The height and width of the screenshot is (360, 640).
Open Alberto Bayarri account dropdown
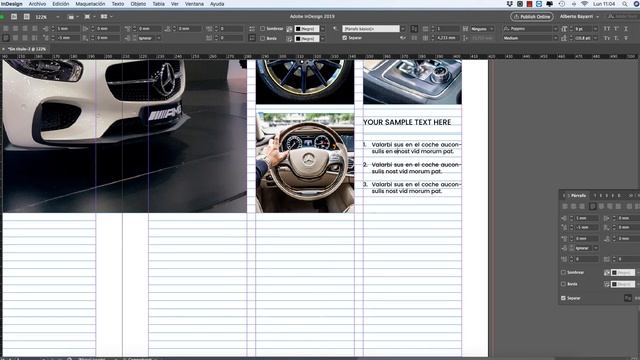tap(579, 17)
